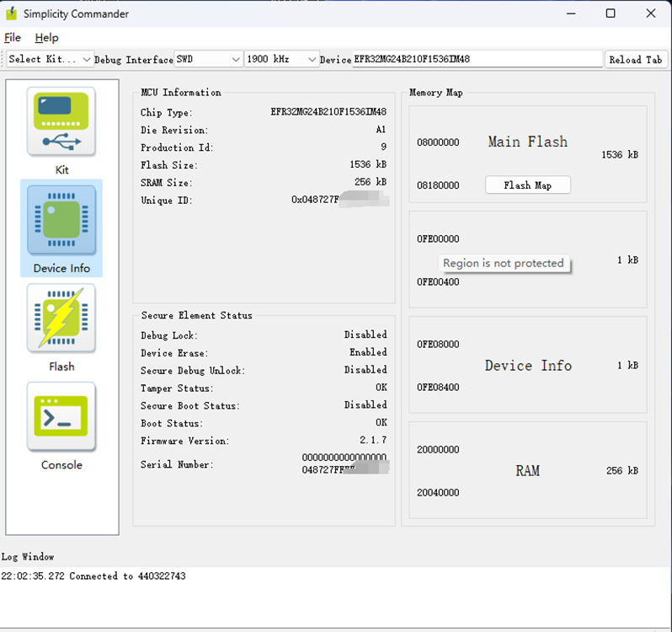Viewport: 672px width, 632px height.
Task: Open the Kit panel icon
Action: [x=61, y=122]
